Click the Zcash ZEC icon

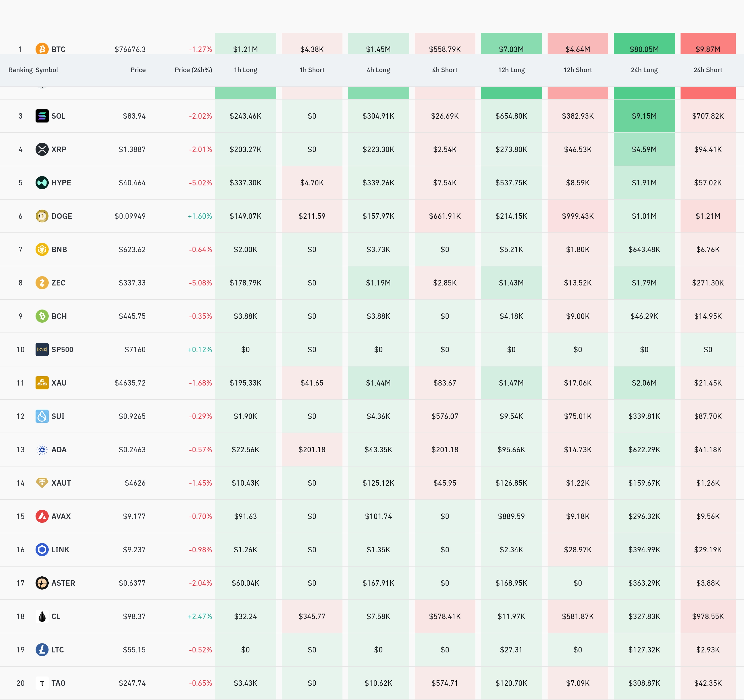point(42,282)
